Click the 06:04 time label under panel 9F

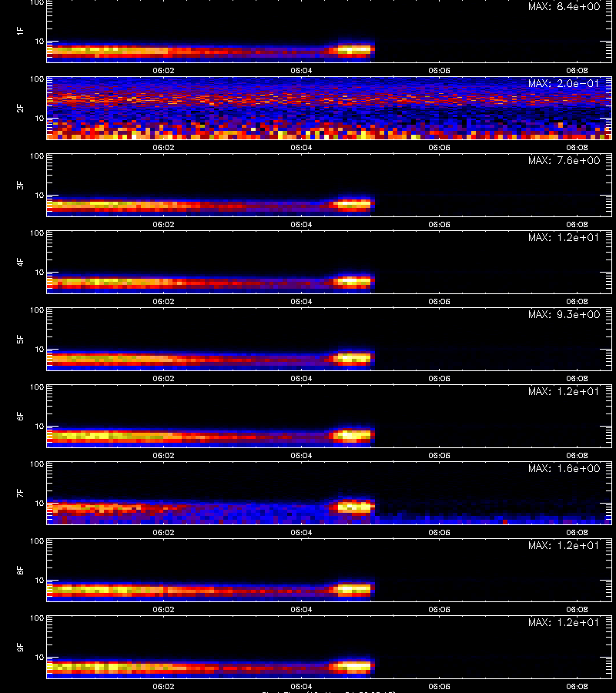[301, 686]
